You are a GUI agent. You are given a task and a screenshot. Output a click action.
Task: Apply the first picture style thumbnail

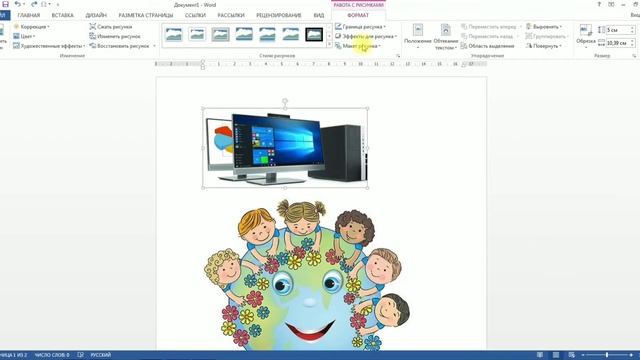click(x=173, y=34)
